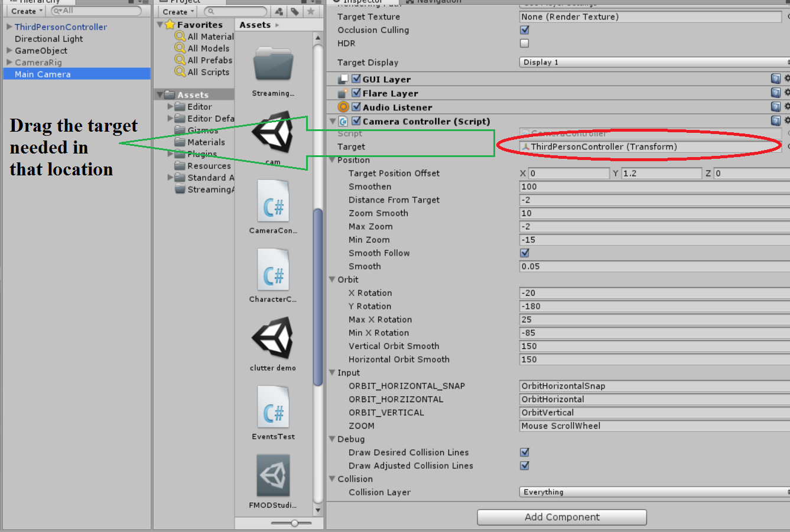
Task: Click the All Models saved search
Action: point(202,48)
